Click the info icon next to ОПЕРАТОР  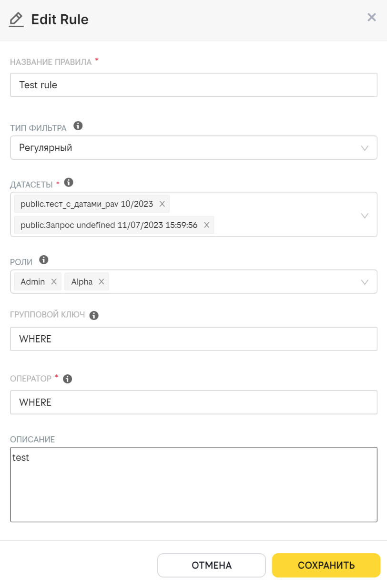click(68, 379)
